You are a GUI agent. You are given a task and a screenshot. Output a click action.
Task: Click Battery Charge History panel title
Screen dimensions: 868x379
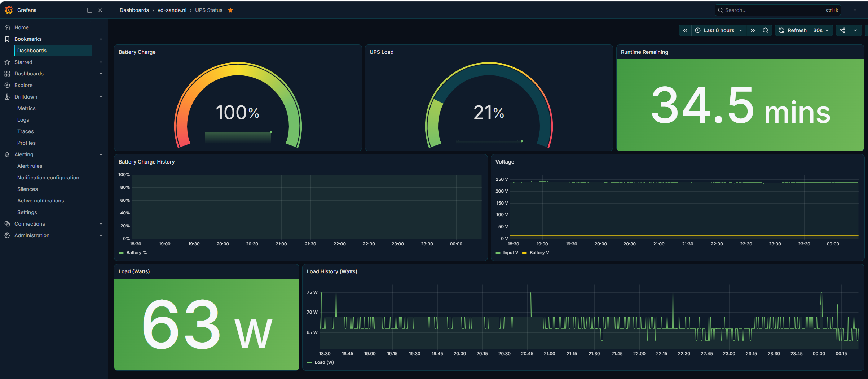[x=146, y=162]
